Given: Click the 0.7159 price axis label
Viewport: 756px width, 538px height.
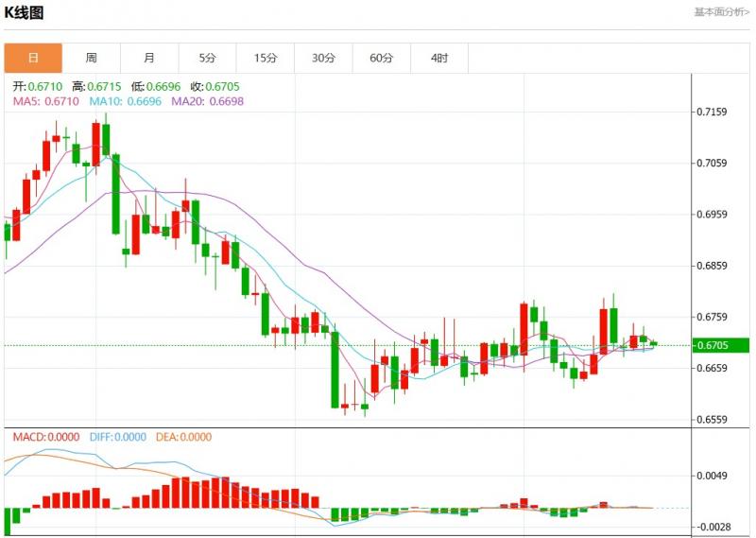Looking at the screenshot, I should point(711,112).
